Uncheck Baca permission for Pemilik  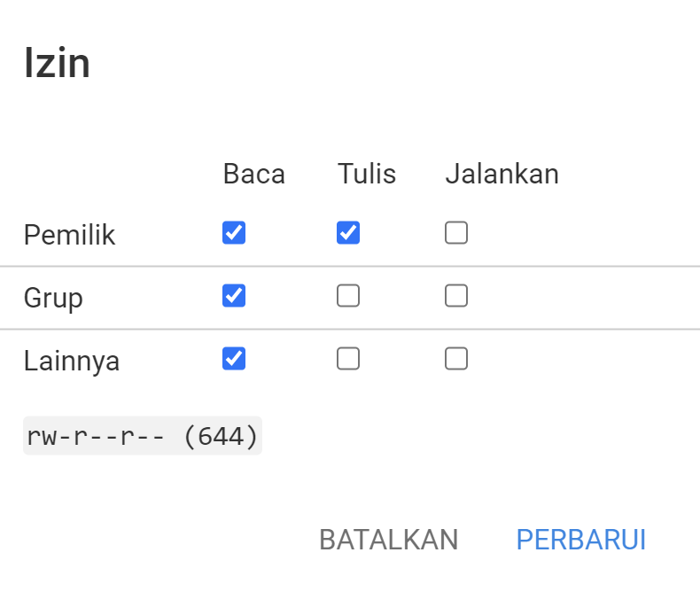click(x=234, y=233)
